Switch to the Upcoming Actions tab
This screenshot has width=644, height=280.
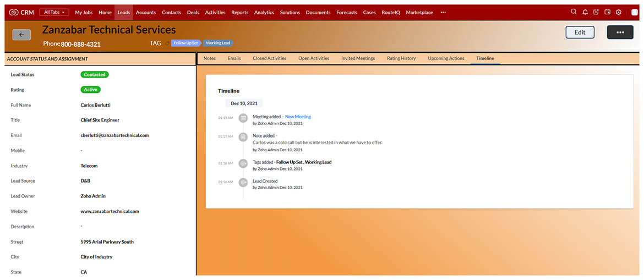tap(446, 58)
